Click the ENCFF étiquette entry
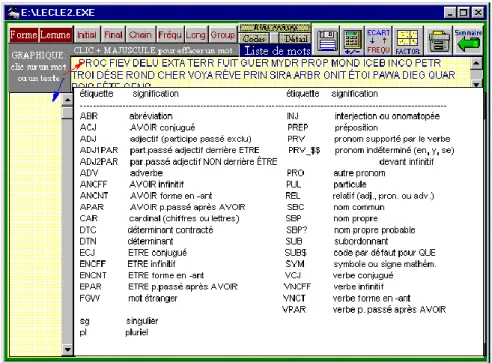Screen dimensions: 492x363 pos(93,264)
